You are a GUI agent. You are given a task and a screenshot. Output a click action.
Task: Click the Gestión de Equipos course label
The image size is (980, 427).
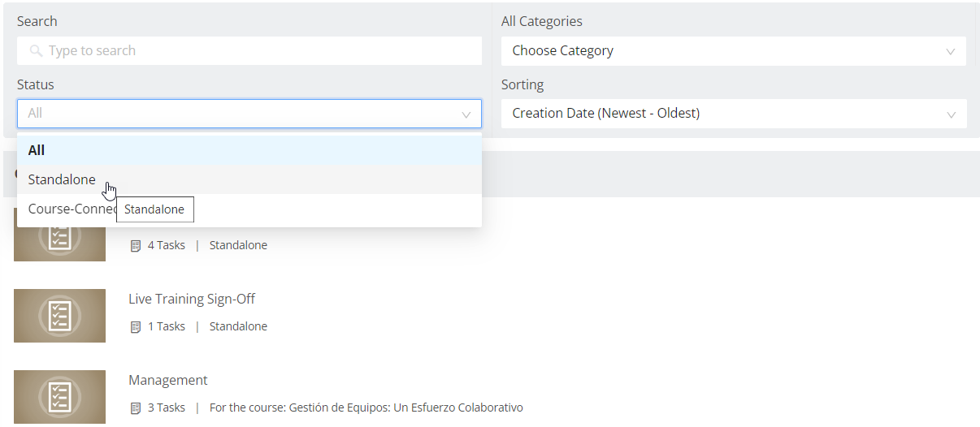366,408
